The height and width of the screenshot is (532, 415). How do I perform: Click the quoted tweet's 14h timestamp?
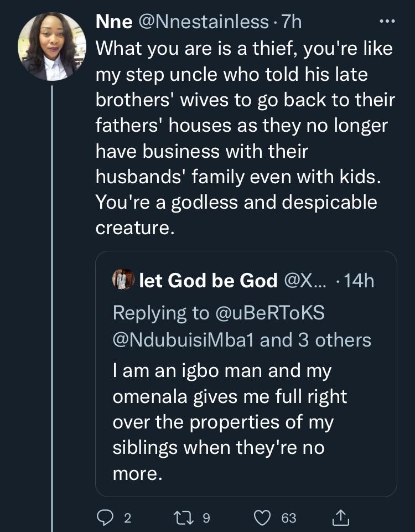click(359, 281)
